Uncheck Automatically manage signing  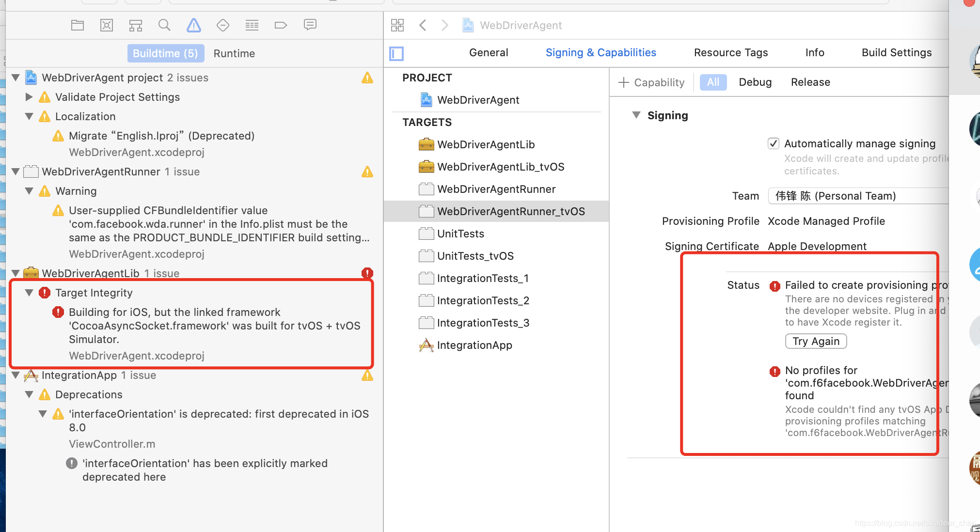tap(774, 143)
